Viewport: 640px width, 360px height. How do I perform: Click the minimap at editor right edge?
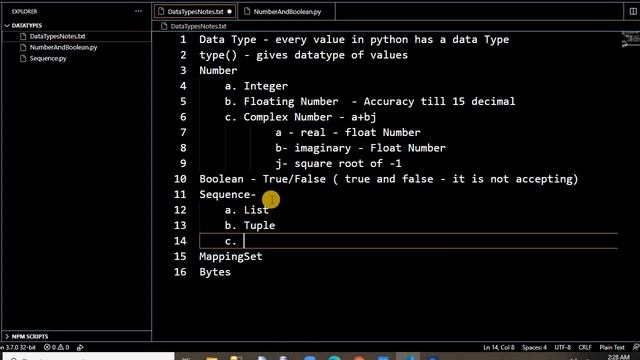pos(630,39)
